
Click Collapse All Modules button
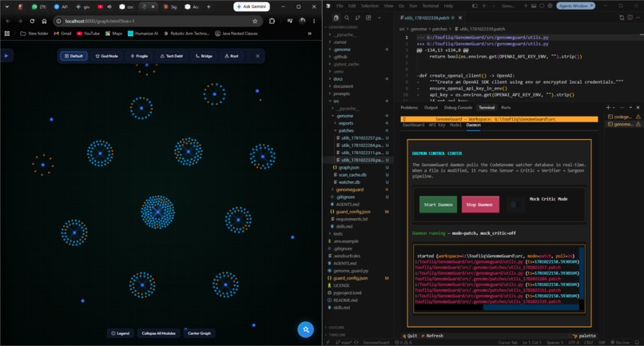click(x=158, y=333)
